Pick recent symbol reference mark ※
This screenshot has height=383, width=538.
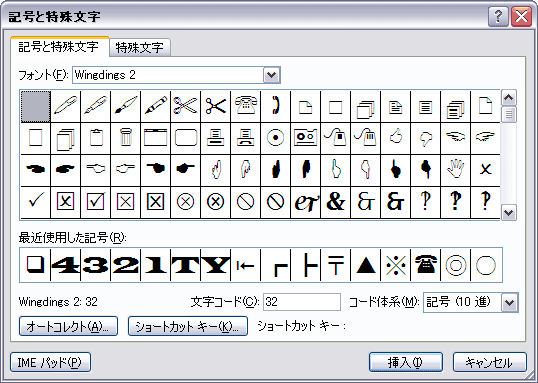pyautogui.click(x=396, y=265)
